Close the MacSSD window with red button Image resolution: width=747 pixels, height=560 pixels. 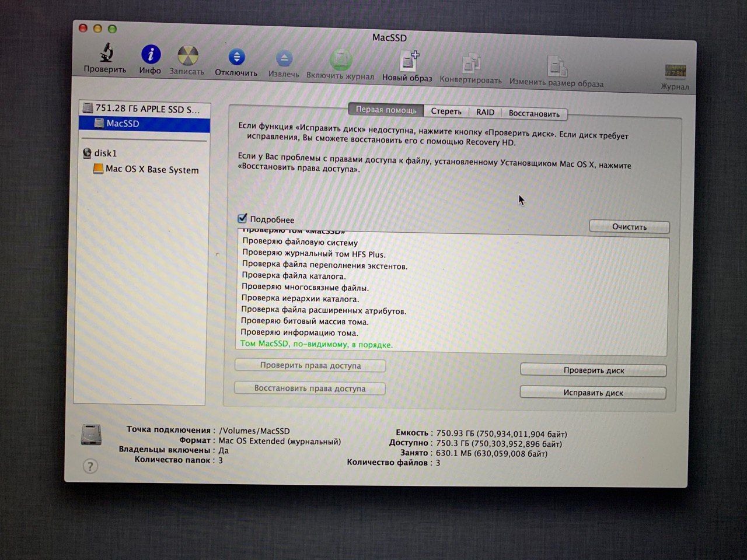point(83,28)
